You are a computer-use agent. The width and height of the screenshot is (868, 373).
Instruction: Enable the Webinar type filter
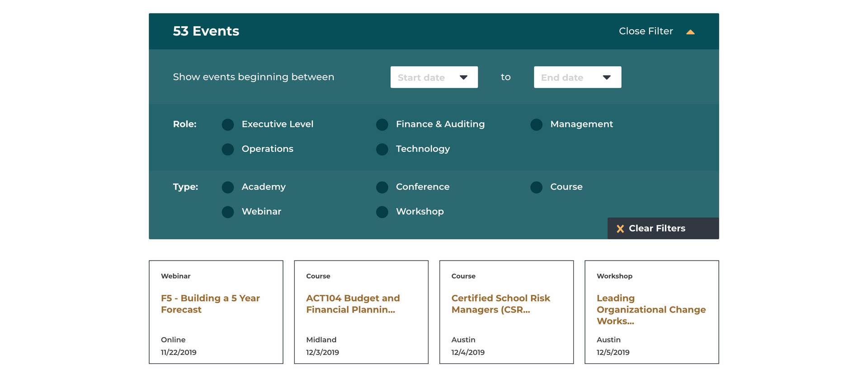click(228, 212)
